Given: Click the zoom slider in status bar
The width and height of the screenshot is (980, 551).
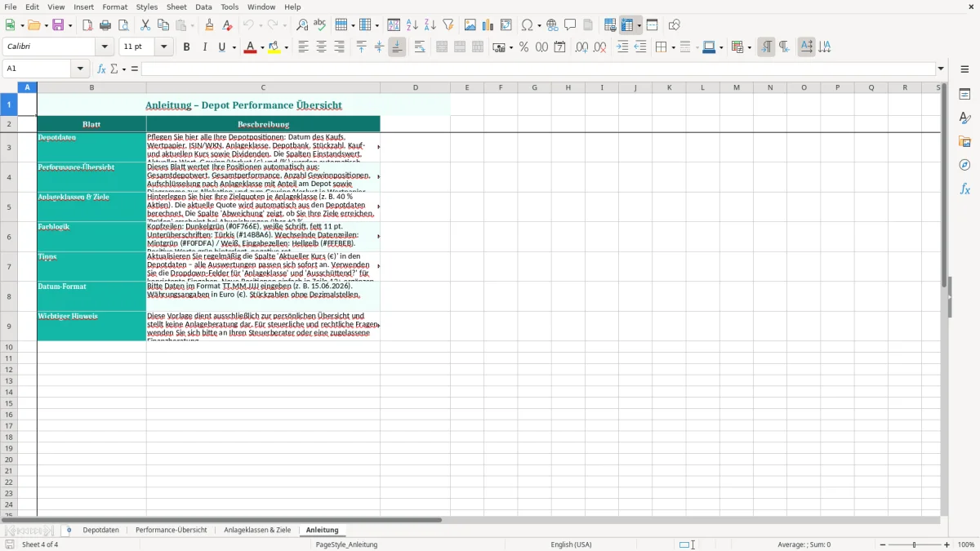Looking at the screenshot, I should (x=914, y=544).
